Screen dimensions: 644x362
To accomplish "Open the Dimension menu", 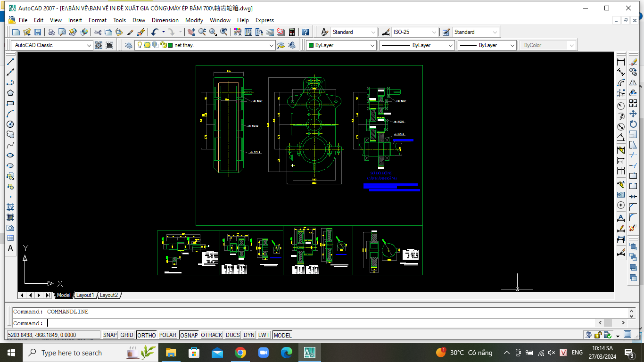I will 165,20.
